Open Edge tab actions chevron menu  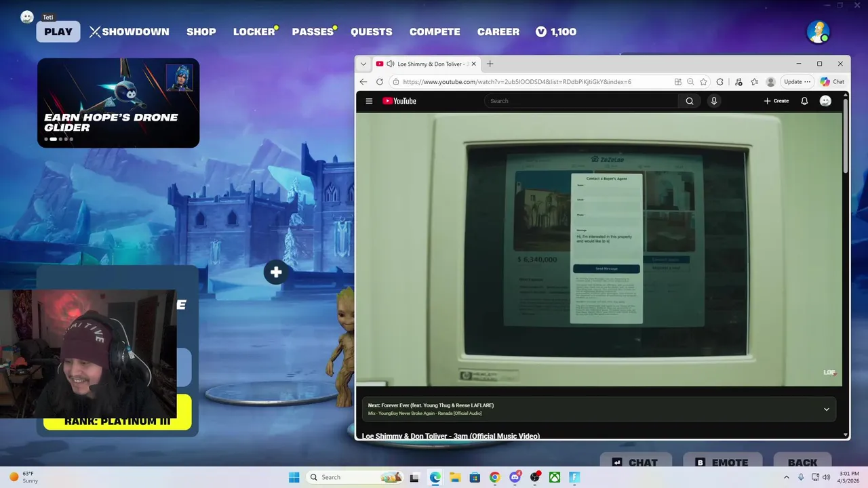coord(363,64)
